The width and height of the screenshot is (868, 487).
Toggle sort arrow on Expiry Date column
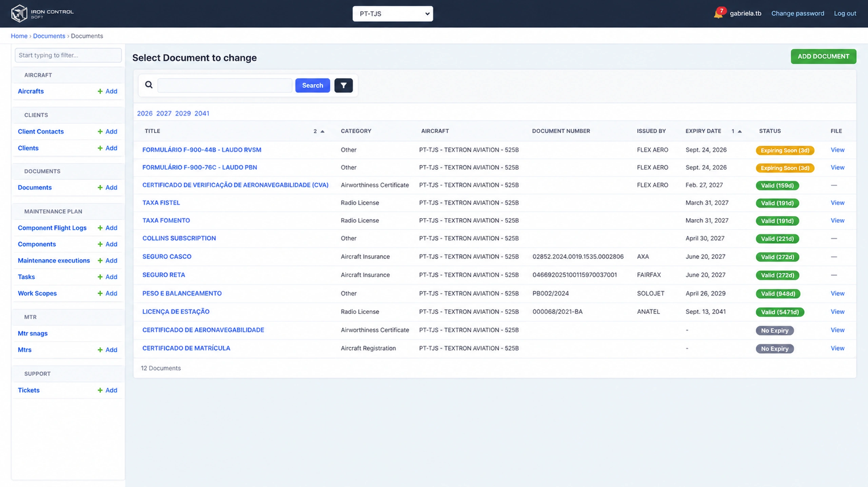tap(739, 131)
